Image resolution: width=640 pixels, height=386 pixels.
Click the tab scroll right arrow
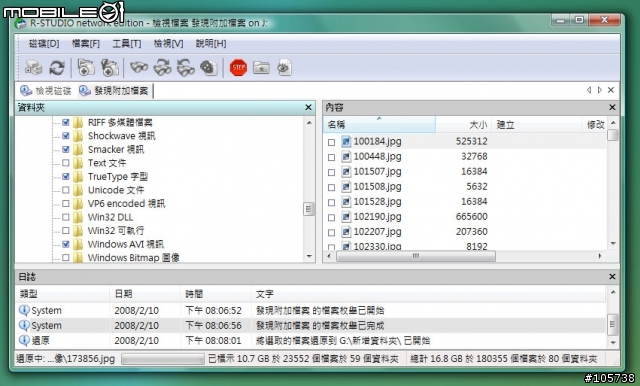point(600,90)
